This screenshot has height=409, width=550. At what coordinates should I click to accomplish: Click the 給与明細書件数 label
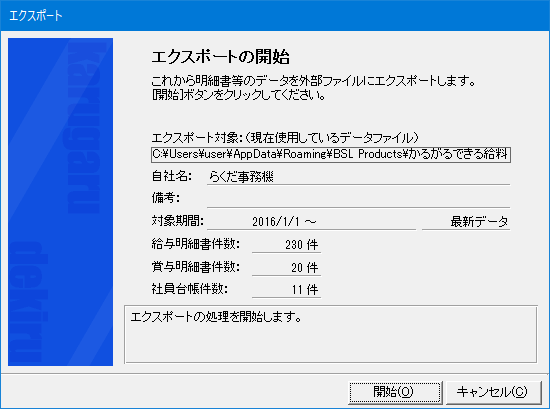click(x=196, y=244)
